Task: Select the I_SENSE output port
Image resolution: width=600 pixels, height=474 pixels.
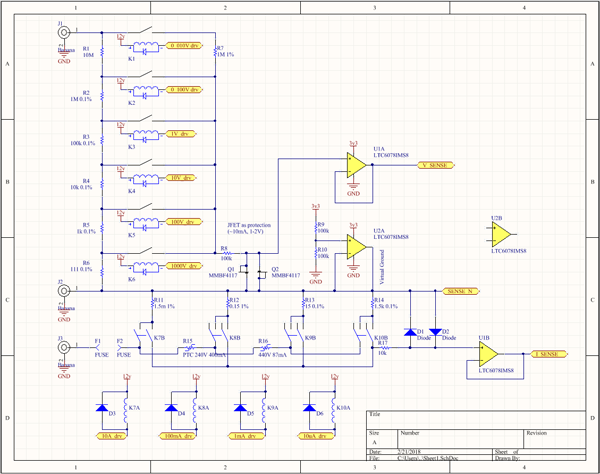Action: pyautogui.click(x=549, y=354)
